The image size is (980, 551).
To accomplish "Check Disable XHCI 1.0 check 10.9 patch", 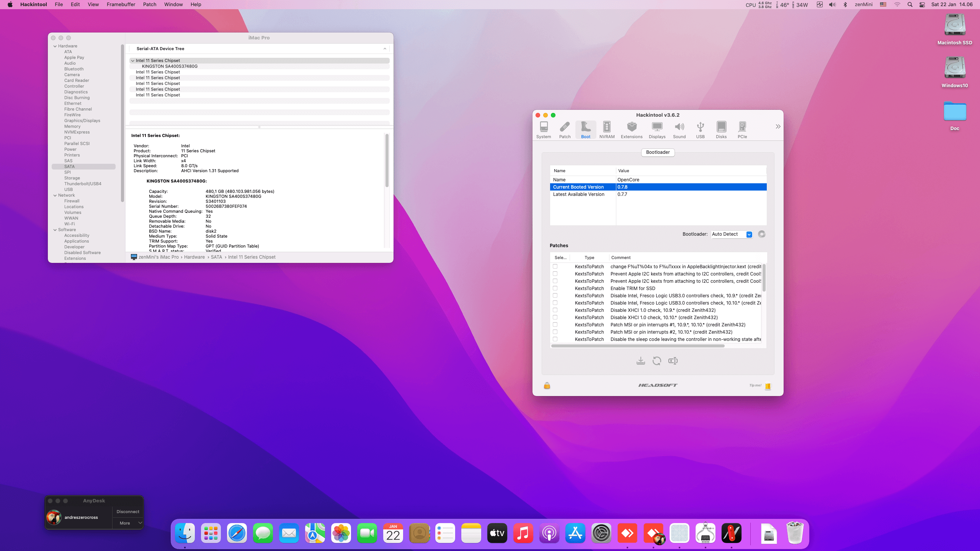I will click(555, 310).
